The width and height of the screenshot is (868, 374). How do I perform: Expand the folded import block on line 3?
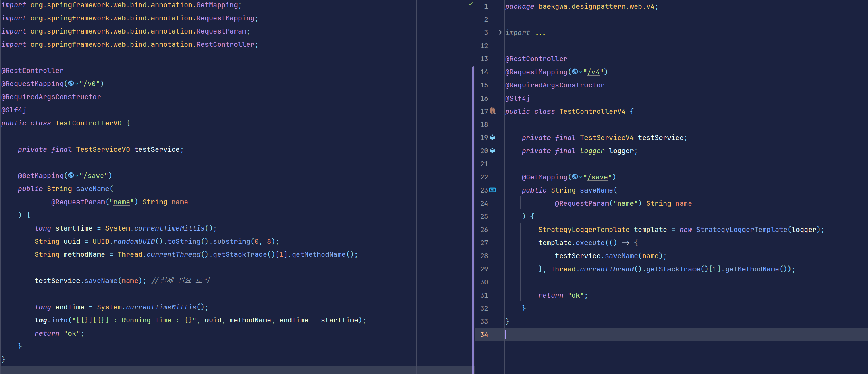(x=500, y=32)
